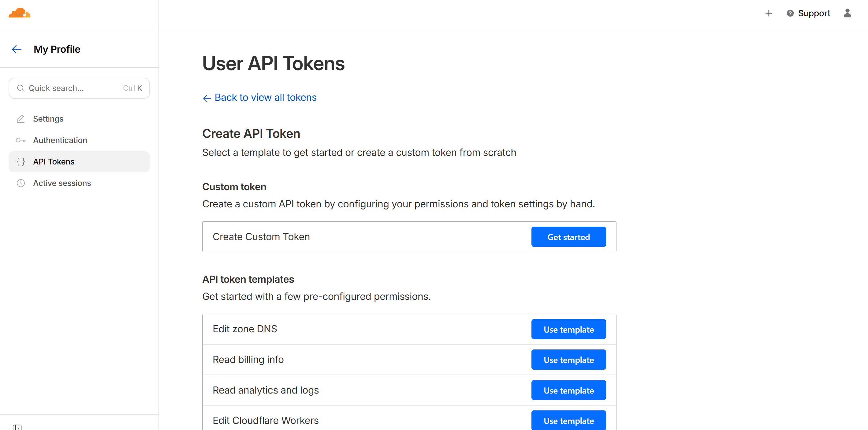The image size is (868, 430).
Task: Open the Support help menu
Action: [x=808, y=13]
